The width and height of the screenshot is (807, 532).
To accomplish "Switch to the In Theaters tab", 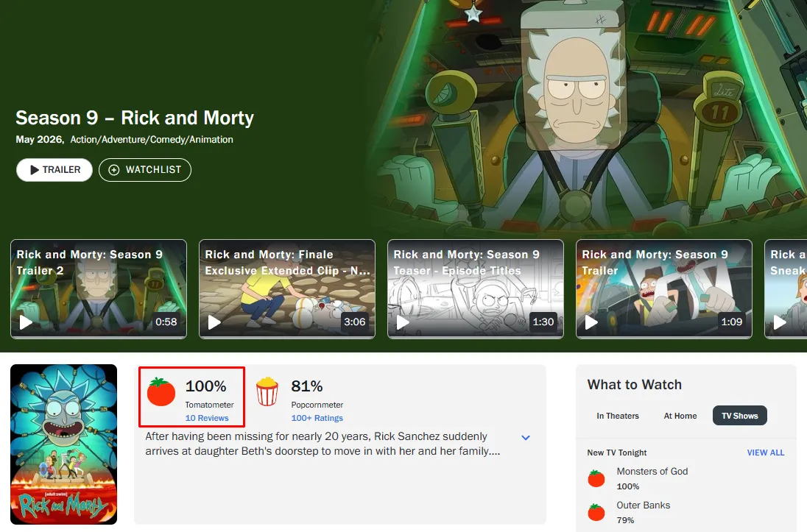I will pos(618,416).
